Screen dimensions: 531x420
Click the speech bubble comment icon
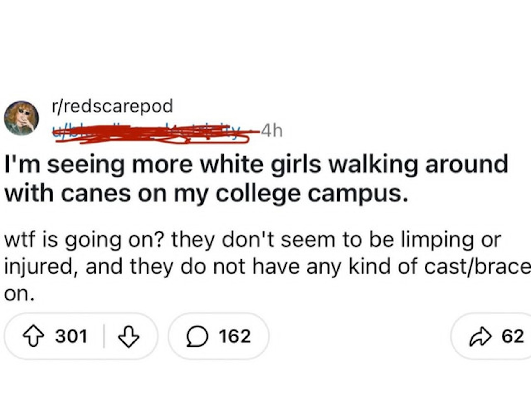[197, 336]
